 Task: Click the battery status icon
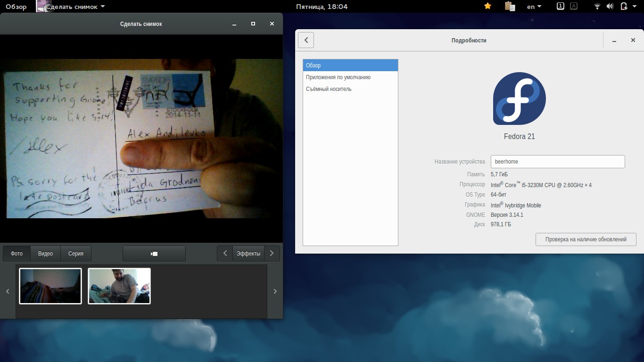pos(624,7)
